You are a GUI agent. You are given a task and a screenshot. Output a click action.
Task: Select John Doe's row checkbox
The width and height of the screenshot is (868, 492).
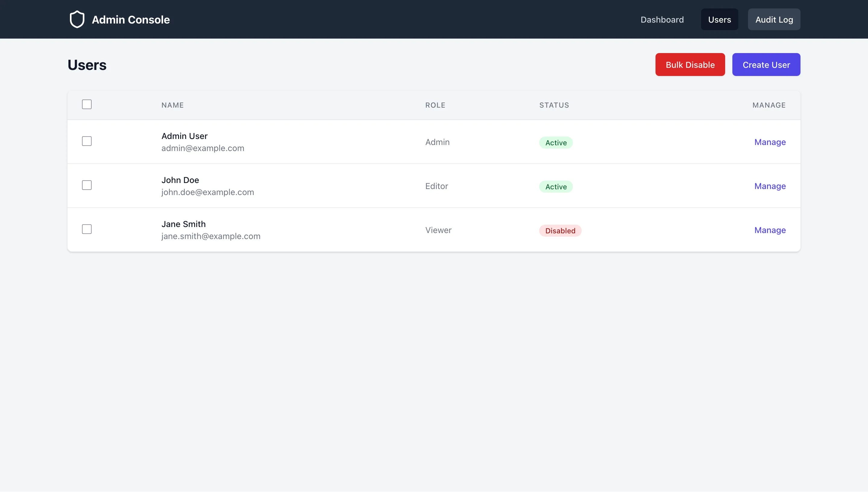pos(87,185)
